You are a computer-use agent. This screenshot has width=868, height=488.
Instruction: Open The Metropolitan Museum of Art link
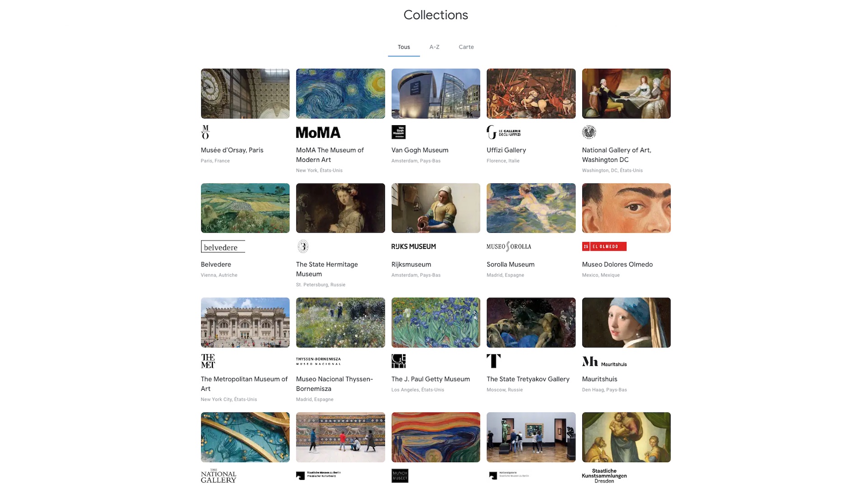tap(244, 384)
